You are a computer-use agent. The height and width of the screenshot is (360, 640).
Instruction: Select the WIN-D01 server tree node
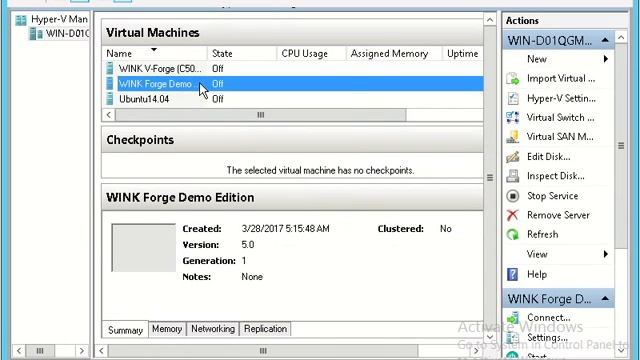pyautogui.click(x=67, y=33)
